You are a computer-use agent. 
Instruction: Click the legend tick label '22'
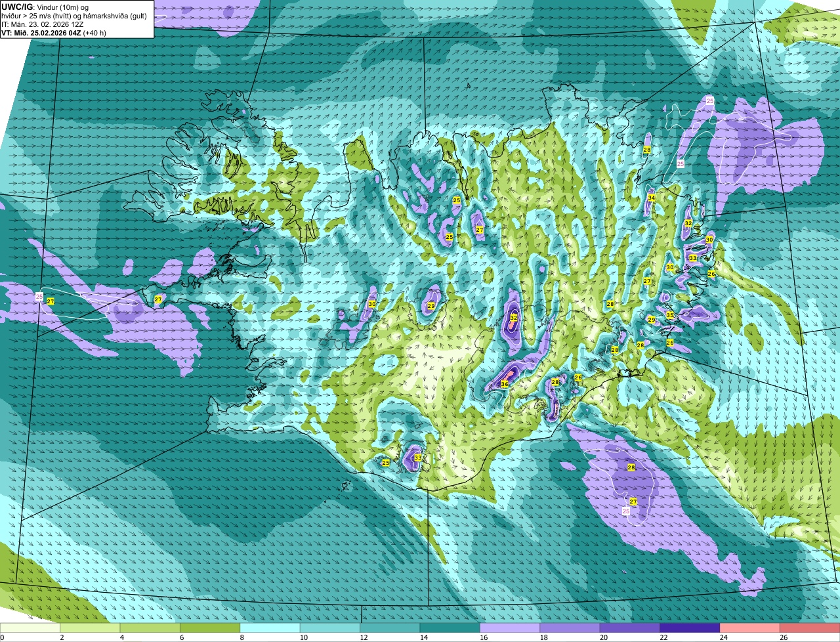click(663, 637)
